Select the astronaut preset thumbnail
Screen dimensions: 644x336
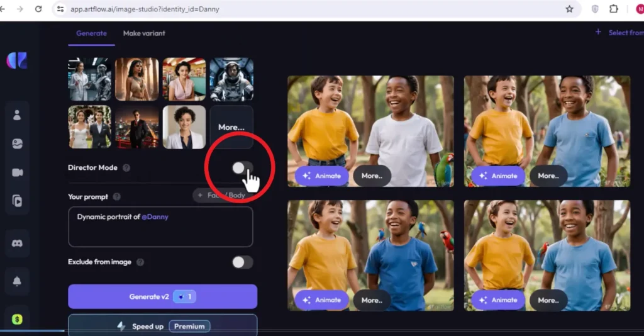[x=231, y=79]
